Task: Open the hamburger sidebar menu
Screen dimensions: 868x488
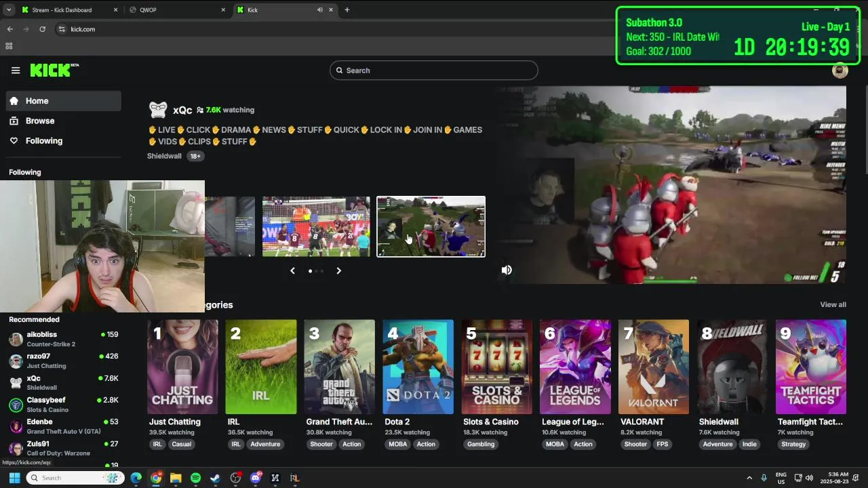Action: tap(16, 70)
